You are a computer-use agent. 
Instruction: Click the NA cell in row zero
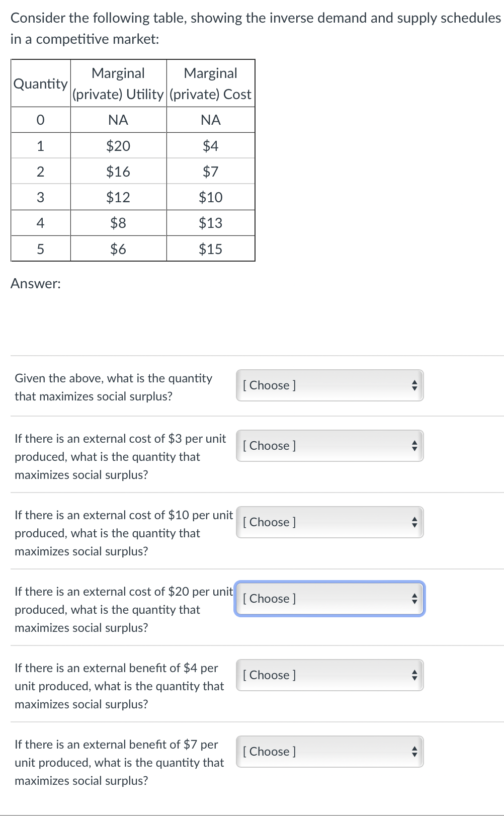pos(118,120)
